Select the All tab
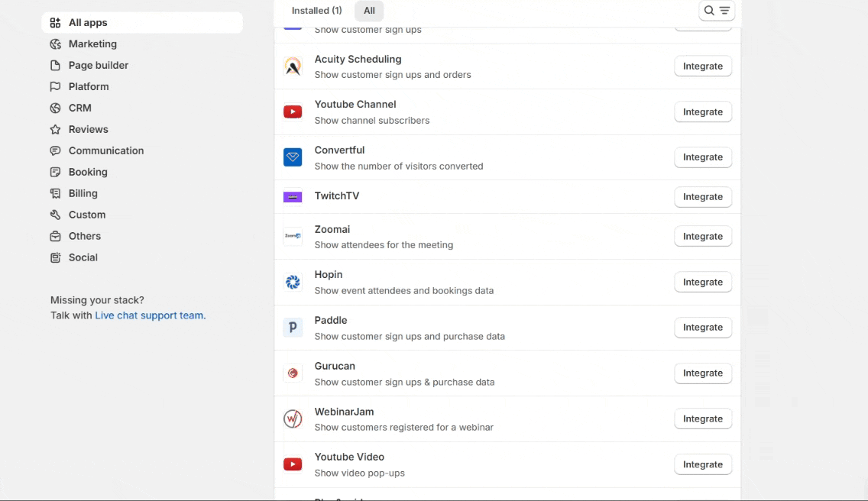 click(x=369, y=11)
